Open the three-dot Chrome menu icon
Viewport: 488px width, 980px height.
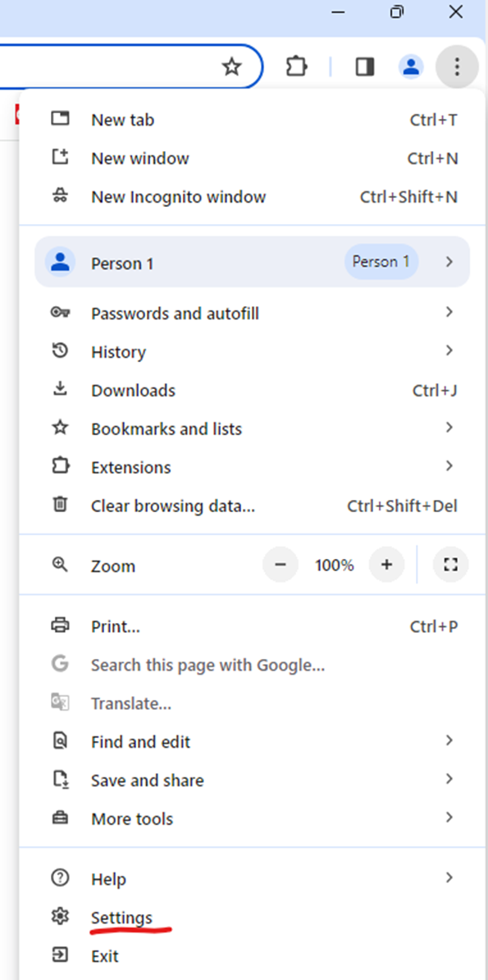[457, 66]
